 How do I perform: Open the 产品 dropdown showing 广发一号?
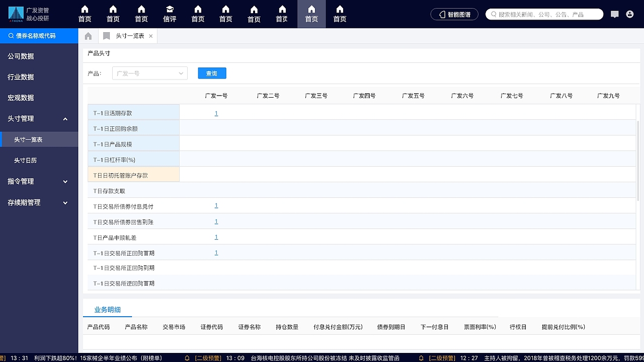tap(149, 73)
